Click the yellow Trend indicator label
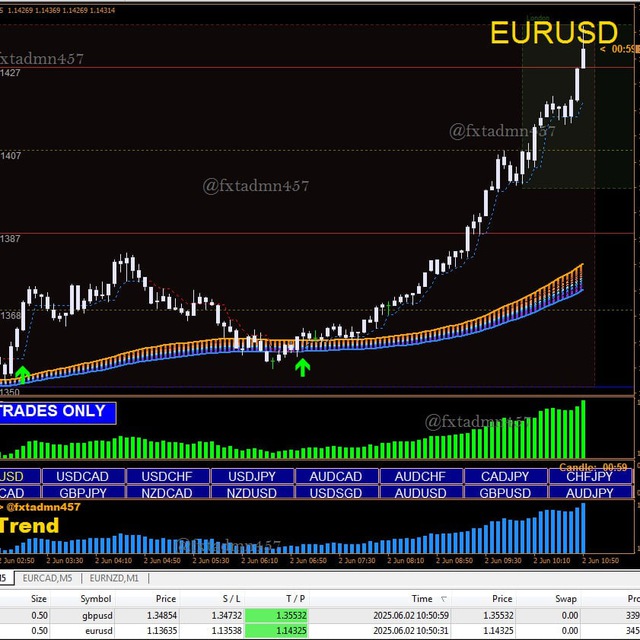The height and width of the screenshot is (640, 640). (x=29, y=526)
